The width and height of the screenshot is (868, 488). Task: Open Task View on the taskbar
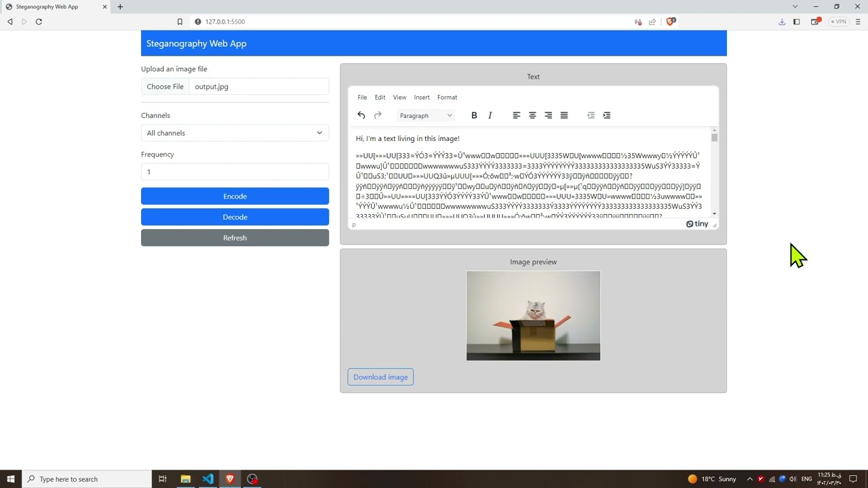163,479
